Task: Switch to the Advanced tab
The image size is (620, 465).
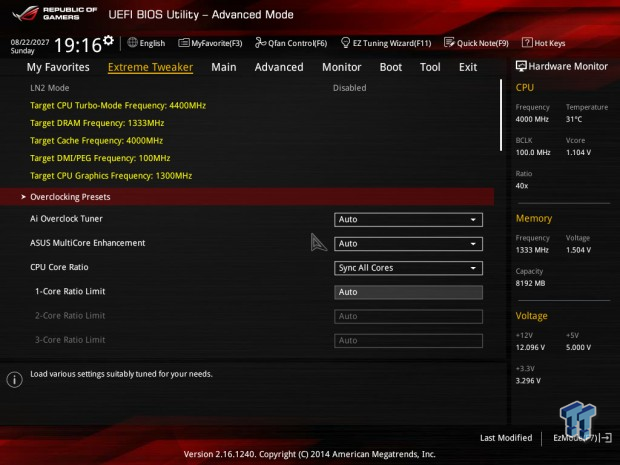Action: [x=279, y=67]
